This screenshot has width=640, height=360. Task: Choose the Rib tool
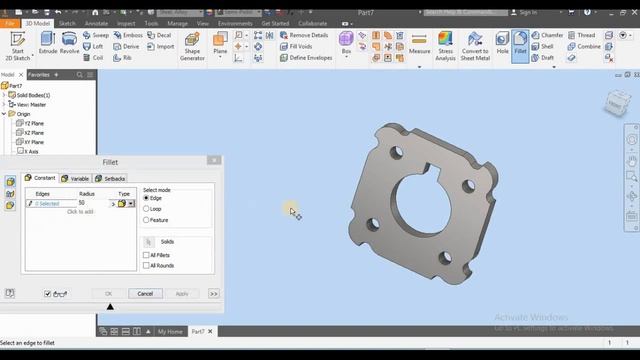point(122,58)
